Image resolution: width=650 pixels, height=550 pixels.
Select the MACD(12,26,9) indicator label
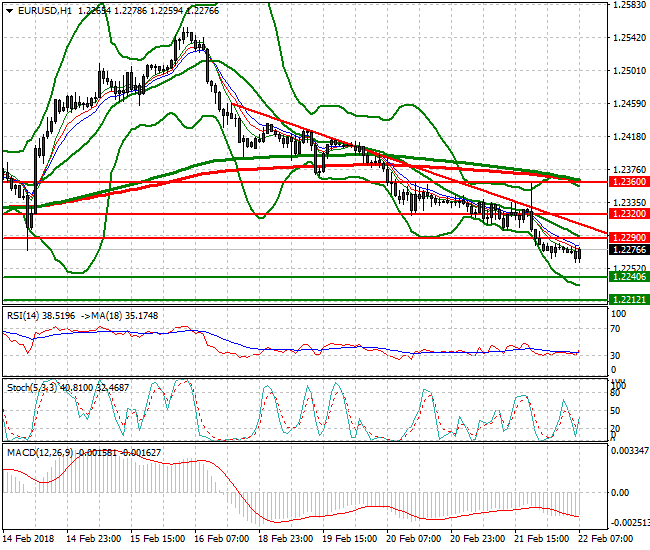click(x=40, y=453)
